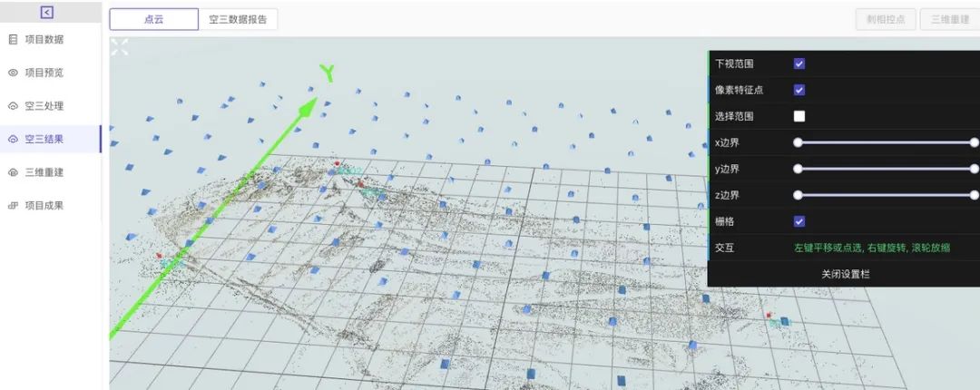Uncheck the 下视范围 checkbox
This screenshot has width=980, height=390.
pos(799,63)
